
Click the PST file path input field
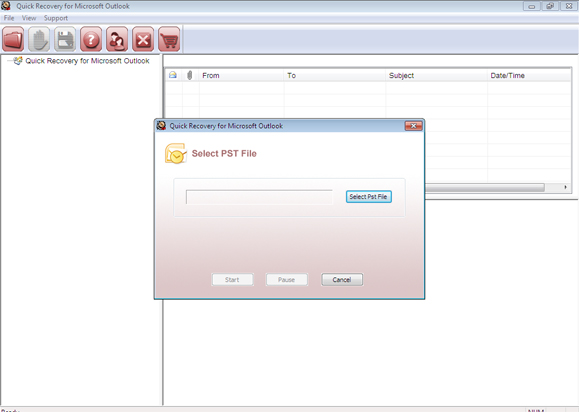point(259,197)
